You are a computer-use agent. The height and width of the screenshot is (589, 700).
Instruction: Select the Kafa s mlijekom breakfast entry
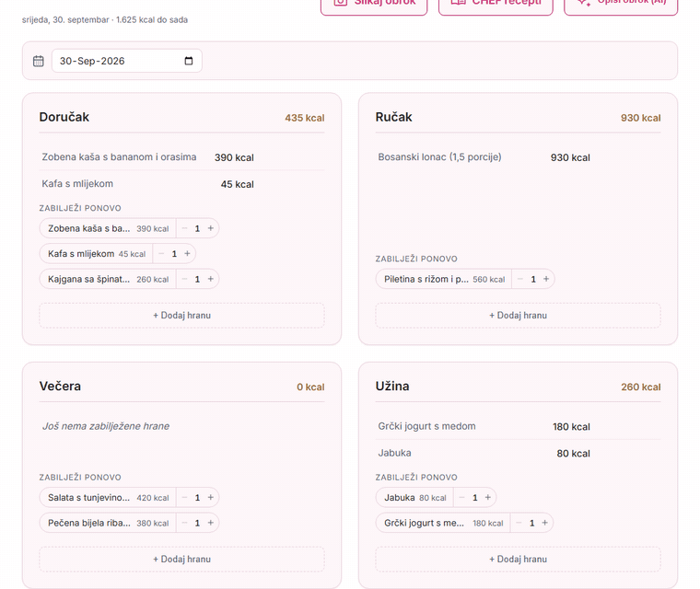[181, 184]
